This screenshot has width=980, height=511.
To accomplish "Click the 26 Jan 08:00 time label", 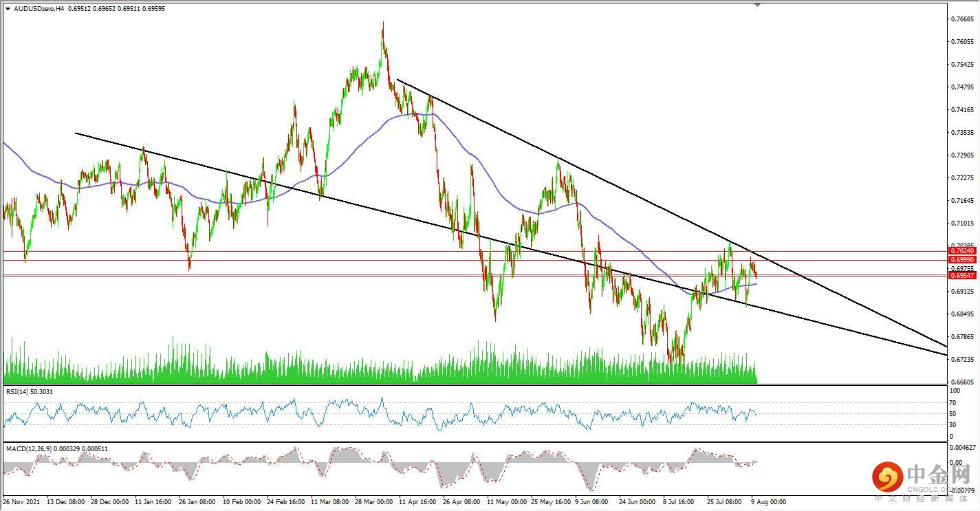I will pos(199,502).
